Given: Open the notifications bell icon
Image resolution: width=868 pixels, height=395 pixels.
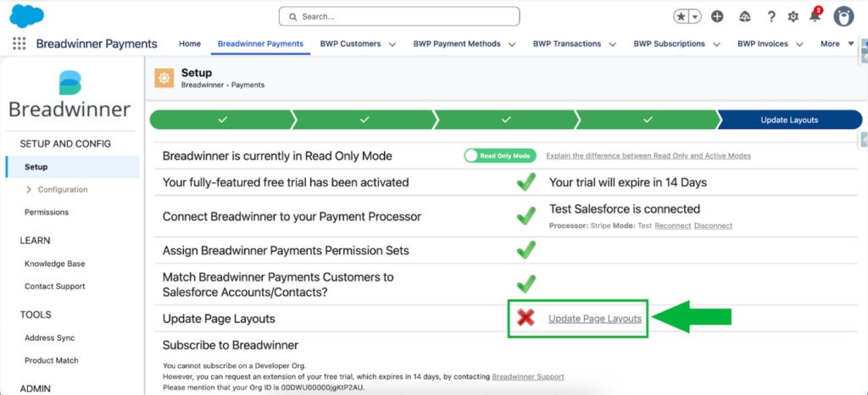Looking at the screenshot, I should coord(815,15).
